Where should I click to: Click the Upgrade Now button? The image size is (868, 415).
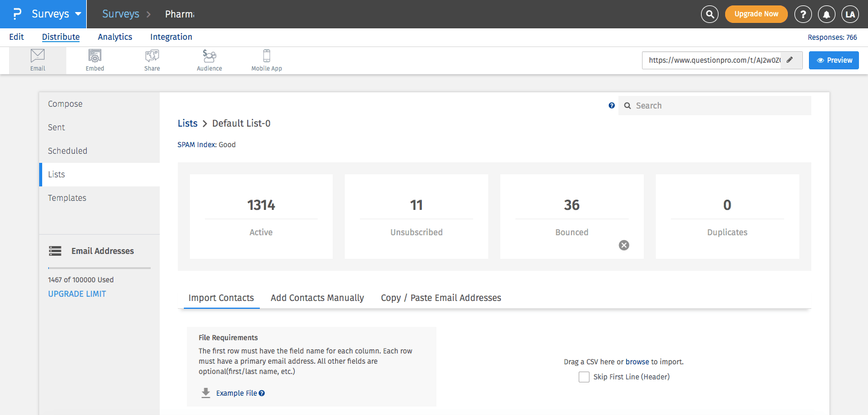(x=756, y=14)
